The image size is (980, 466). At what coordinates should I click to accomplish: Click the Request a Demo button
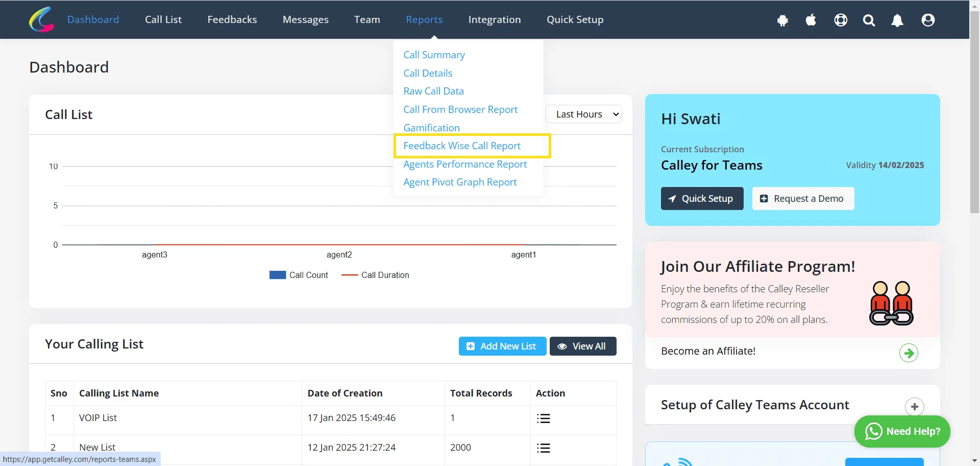(x=803, y=198)
